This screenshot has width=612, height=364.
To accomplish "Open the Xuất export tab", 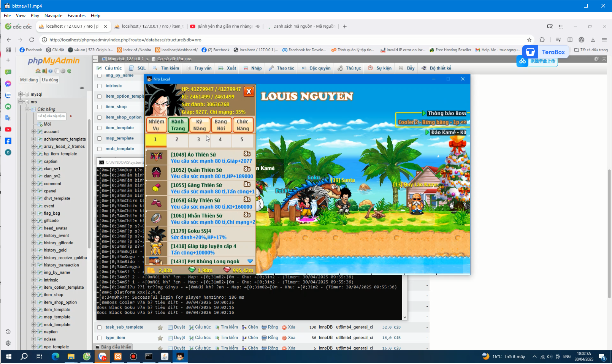I will [x=227, y=68].
